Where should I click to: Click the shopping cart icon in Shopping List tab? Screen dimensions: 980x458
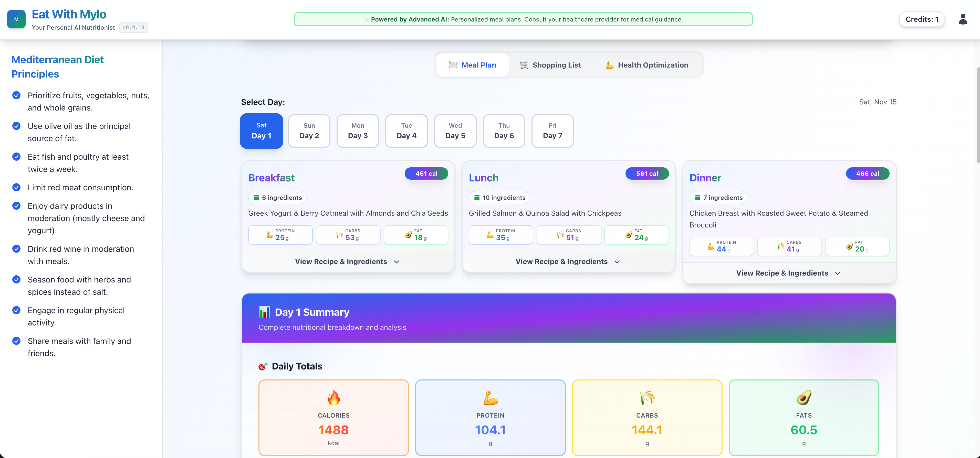(524, 65)
